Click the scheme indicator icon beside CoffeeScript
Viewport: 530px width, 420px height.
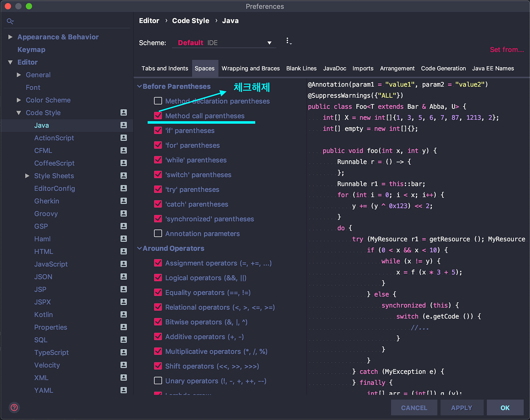[123, 163]
